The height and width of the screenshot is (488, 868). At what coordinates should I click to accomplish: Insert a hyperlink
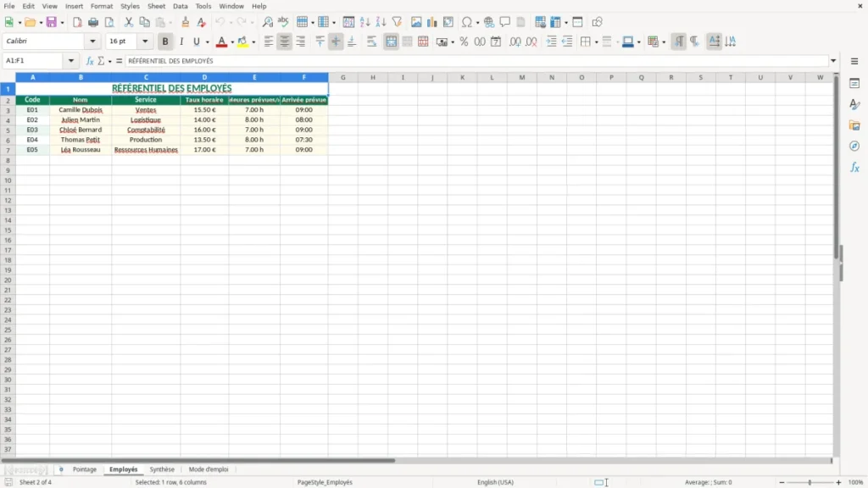click(x=489, y=22)
